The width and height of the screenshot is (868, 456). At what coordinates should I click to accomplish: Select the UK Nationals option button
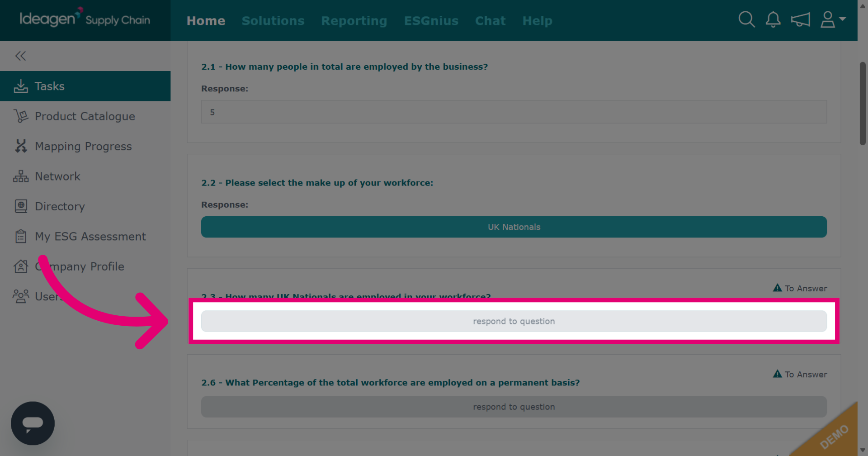coord(514,227)
